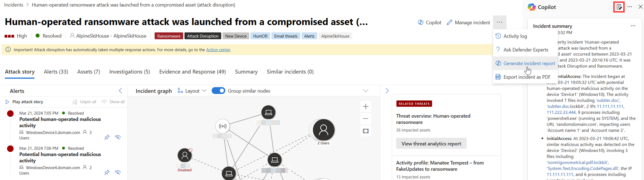This screenshot has width=644, height=180.
Task: Click the Copilot incident report icon
Action: point(619,7)
